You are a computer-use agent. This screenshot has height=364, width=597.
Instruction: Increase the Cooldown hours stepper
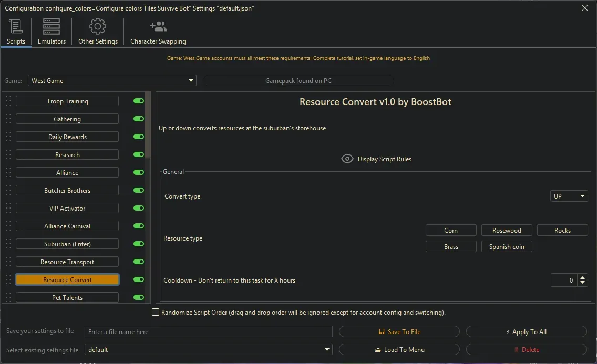(582, 277)
